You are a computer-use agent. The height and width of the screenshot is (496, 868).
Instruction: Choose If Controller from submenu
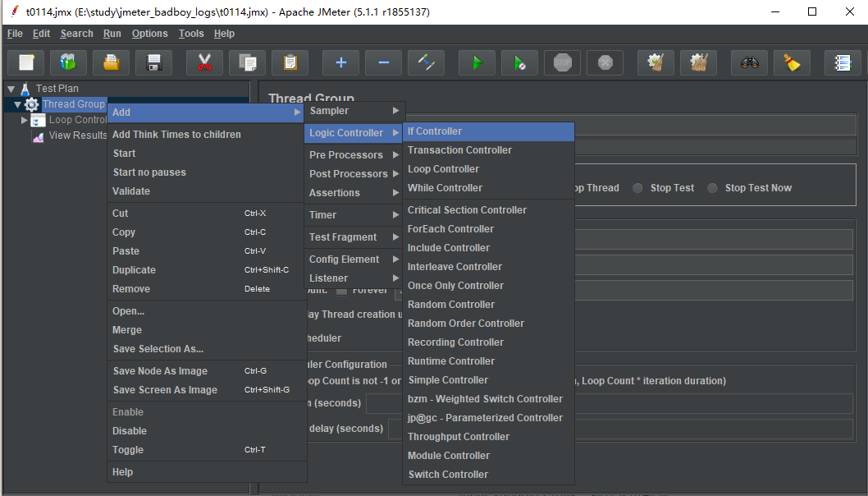(488, 131)
